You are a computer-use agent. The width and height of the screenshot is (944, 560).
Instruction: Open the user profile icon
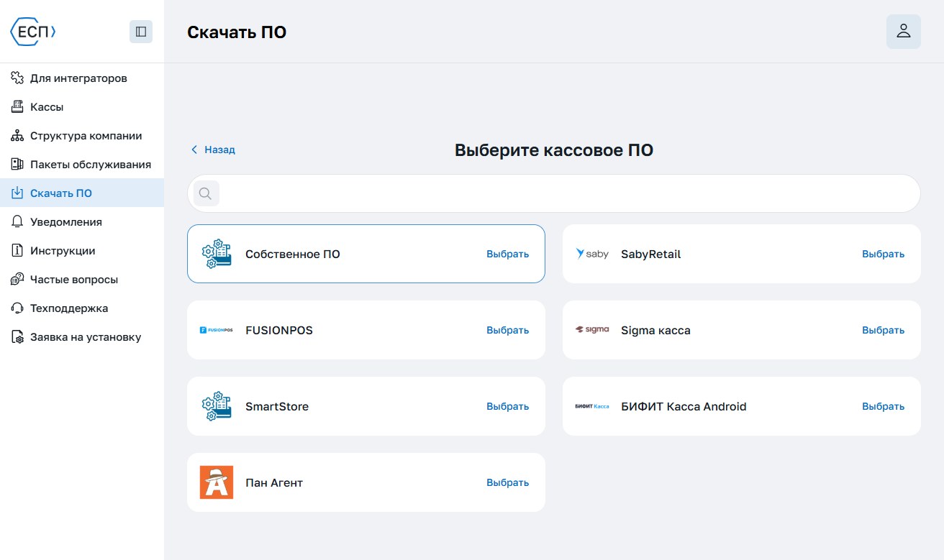coord(904,32)
